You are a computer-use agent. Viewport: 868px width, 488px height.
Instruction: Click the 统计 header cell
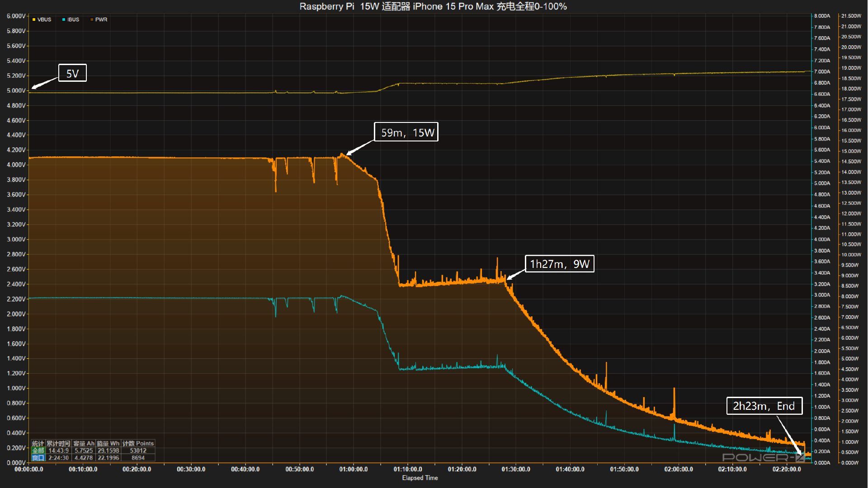(38, 443)
